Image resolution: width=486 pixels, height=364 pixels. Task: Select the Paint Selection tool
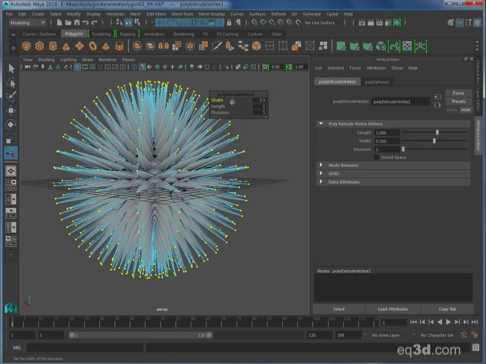tap(11, 96)
